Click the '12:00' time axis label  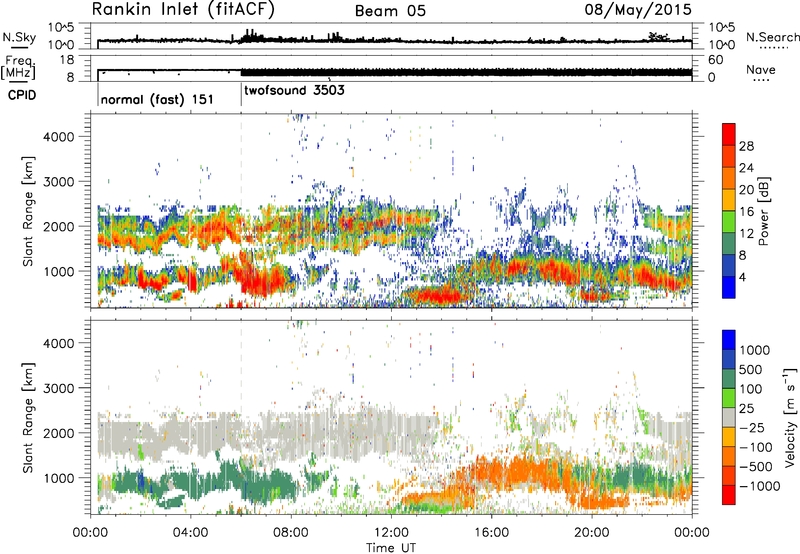click(x=391, y=533)
